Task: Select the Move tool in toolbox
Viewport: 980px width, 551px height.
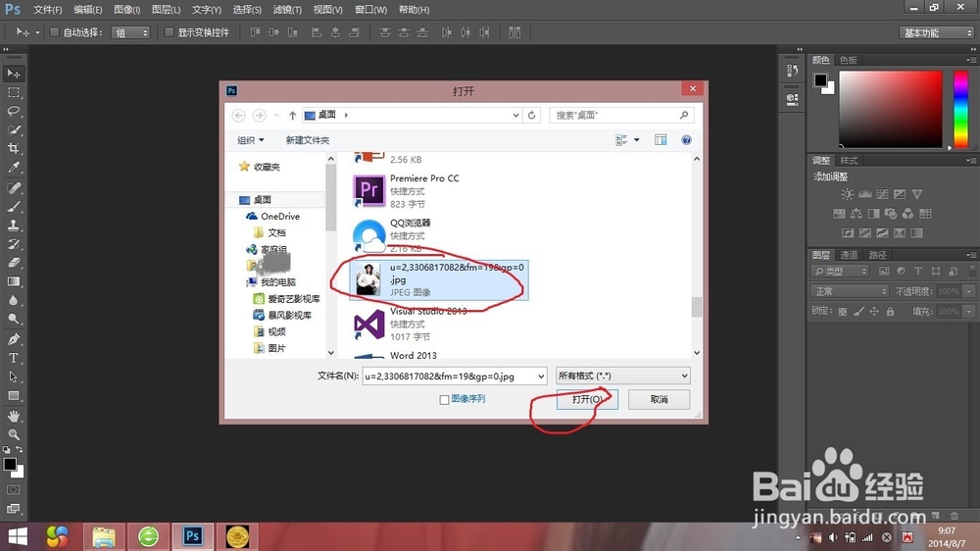Action: 13,74
